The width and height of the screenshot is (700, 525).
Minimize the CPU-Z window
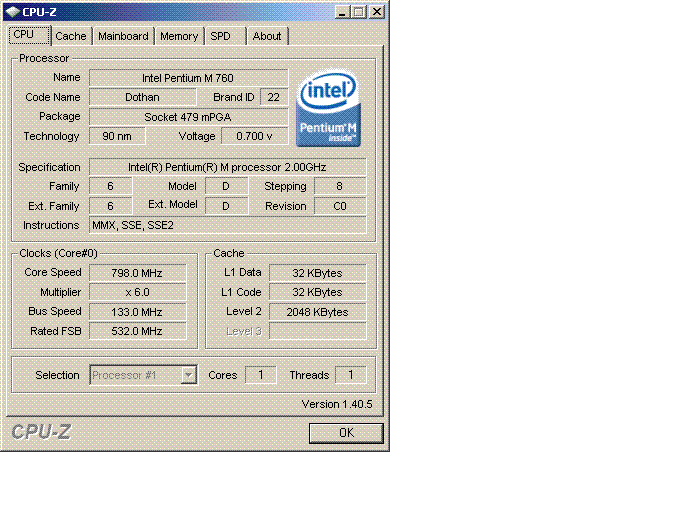coord(342,12)
